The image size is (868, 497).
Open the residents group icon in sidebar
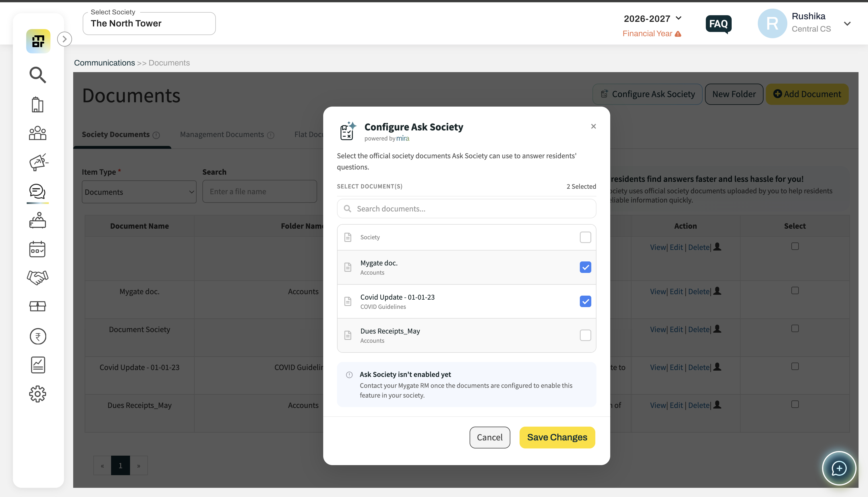[x=38, y=133]
